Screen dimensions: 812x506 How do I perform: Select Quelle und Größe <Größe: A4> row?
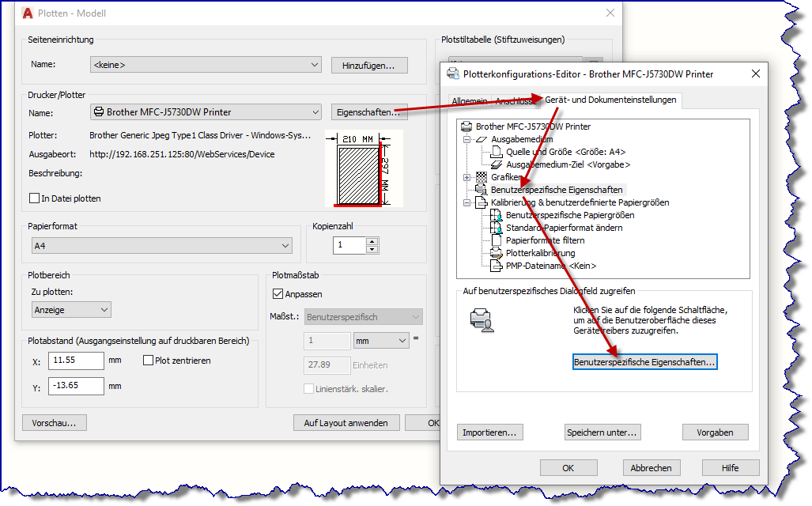(565, 152)
